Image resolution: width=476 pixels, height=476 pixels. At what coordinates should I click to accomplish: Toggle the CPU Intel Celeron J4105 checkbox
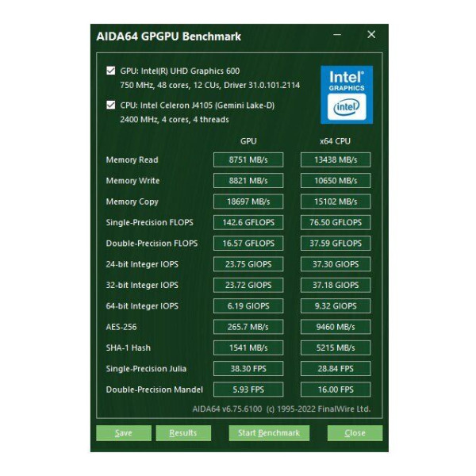coord(111,105)
